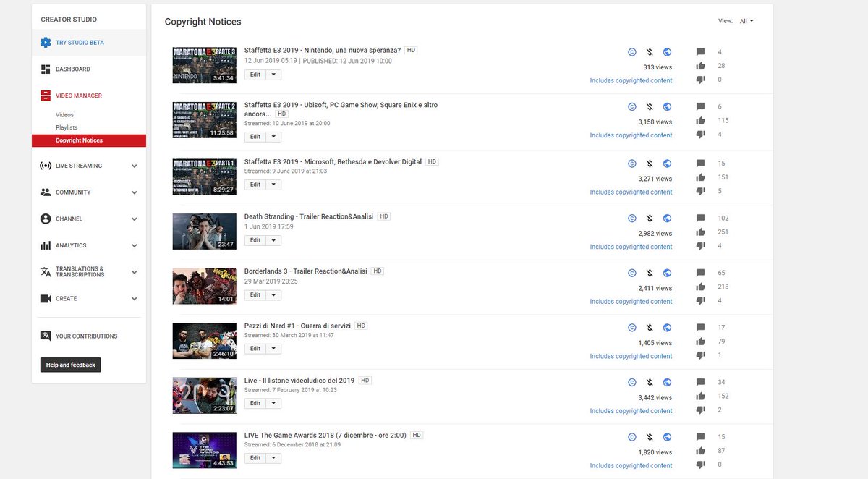The image size is (868, 479).
Task: Click the Maratona E3 Parte 3 thumbnail
Action: tap(205, 65)
